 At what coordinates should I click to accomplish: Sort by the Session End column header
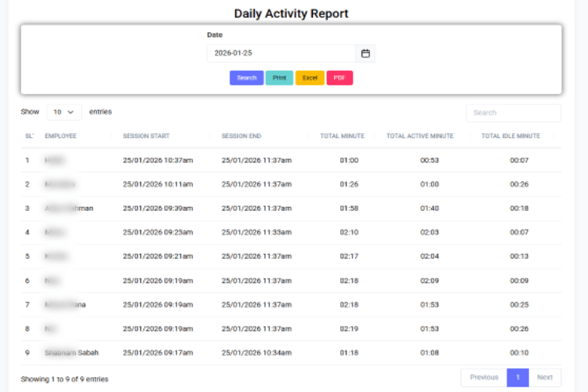click(x=241, y=136)
